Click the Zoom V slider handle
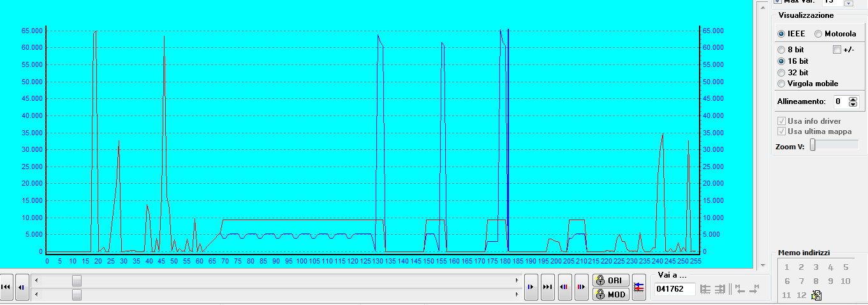Screen dimensions: 868x305 (x=813, y=145)
